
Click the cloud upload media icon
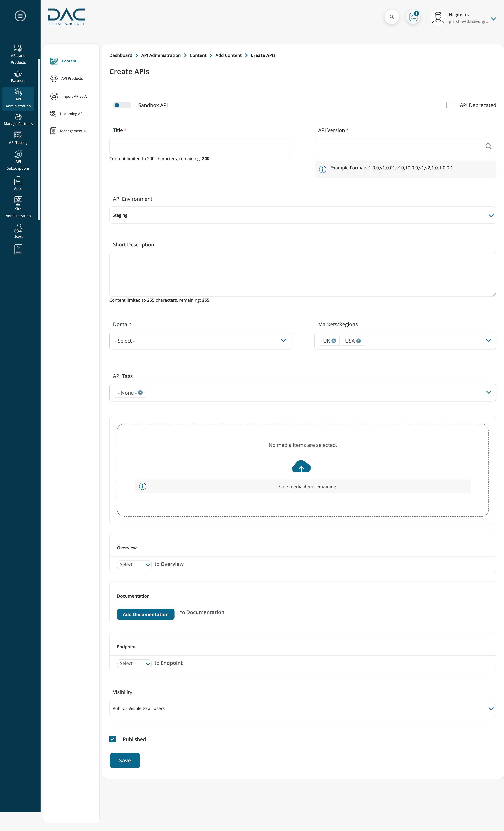(301, 466)
